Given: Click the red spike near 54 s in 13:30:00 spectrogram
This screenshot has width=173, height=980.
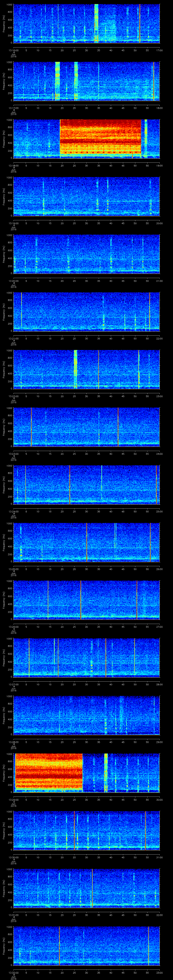Looking at the screenshot, I should point(145,831).
